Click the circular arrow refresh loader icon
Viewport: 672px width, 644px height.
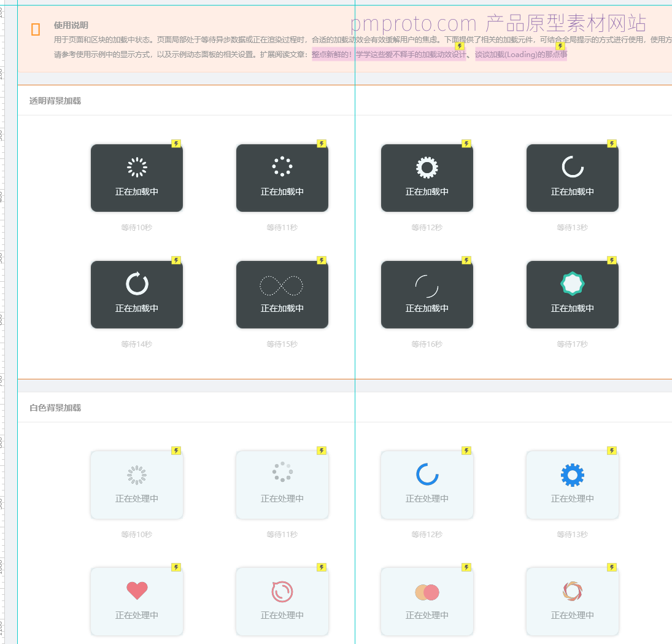[x=137, y=284]
